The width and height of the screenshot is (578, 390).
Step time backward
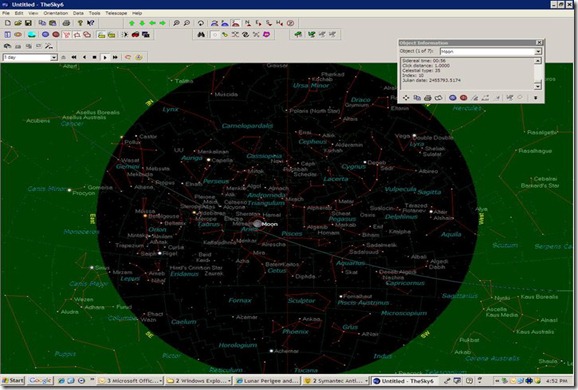(x=84, y=57)
